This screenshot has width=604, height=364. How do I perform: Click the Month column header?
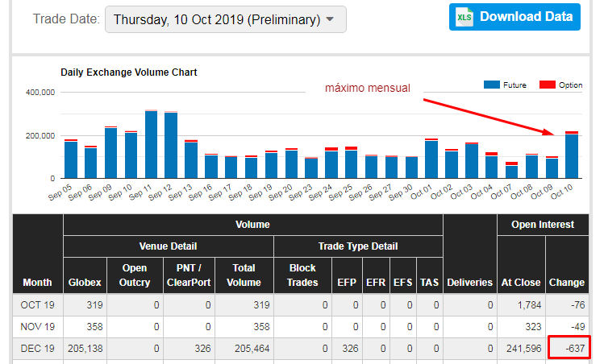point(37,282)
